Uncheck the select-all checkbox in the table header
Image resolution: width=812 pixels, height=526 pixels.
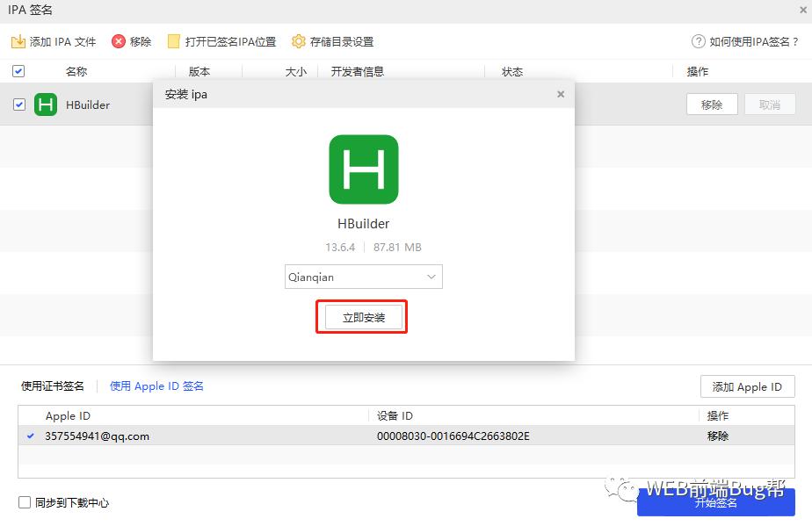point(18,71)
